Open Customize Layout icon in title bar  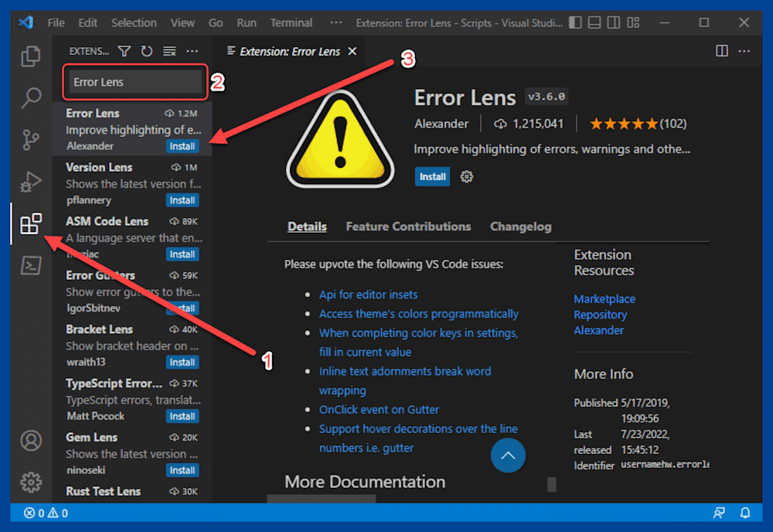(633, 22)
